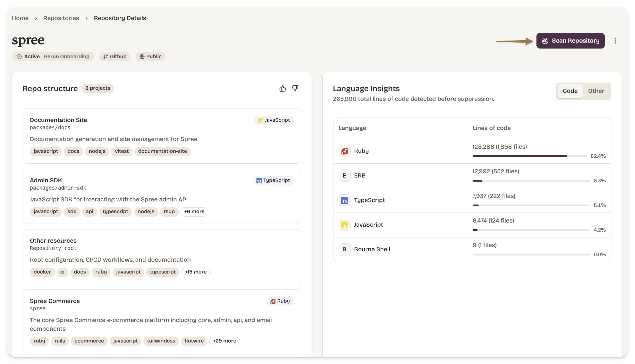Click the 128,288 (1,898 files) value

pyautogui.click(x=500, y=147)
